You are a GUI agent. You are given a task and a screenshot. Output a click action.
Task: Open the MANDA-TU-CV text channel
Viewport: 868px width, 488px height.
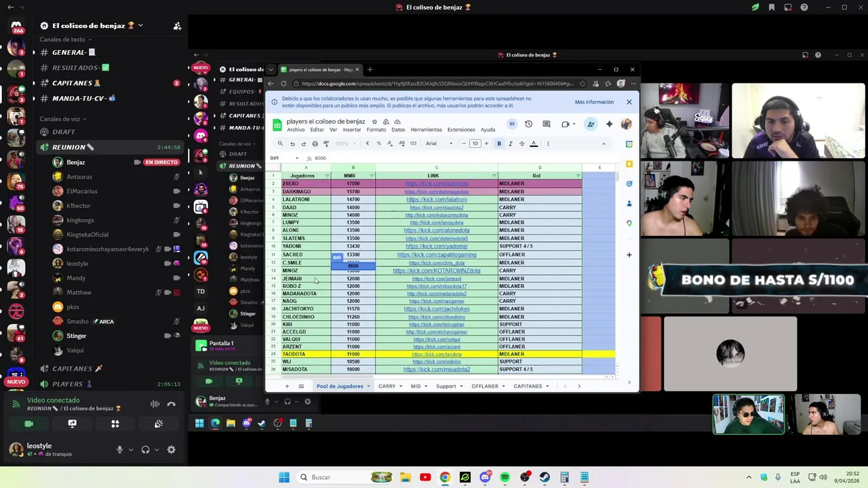[83, 98]
